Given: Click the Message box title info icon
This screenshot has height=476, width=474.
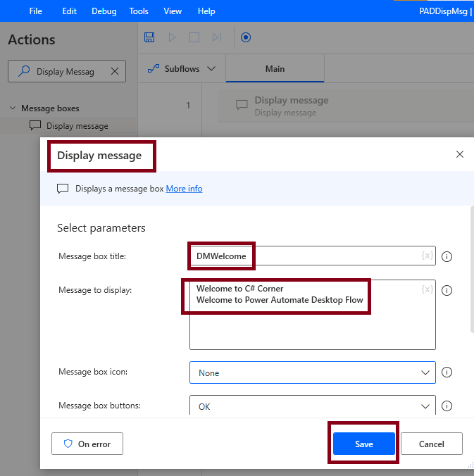Looking at the screenshot, I should pyautogui.click(x=447, y=256).
